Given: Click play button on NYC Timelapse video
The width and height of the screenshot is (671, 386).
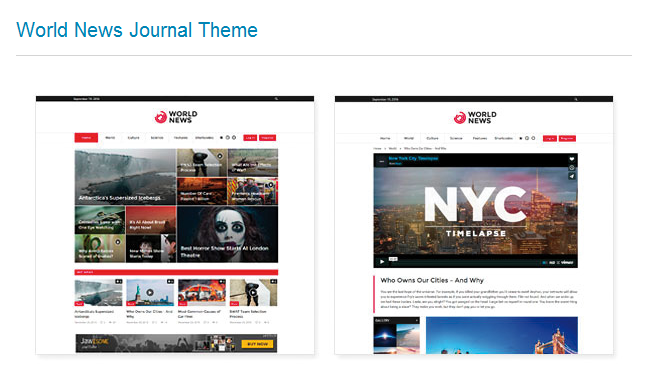Looking at the screenshot, I should point(382,261).
